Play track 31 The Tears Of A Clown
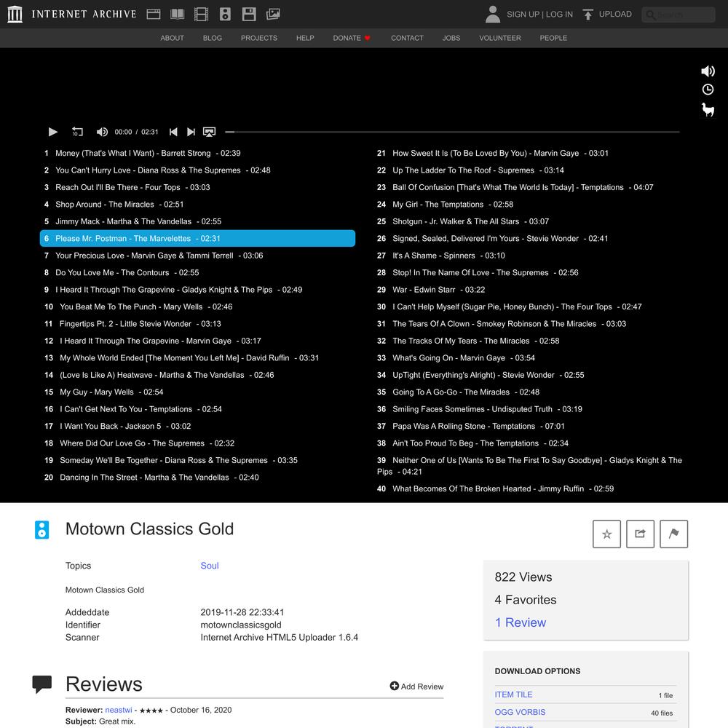728x728 pixels. coord(530,324)
